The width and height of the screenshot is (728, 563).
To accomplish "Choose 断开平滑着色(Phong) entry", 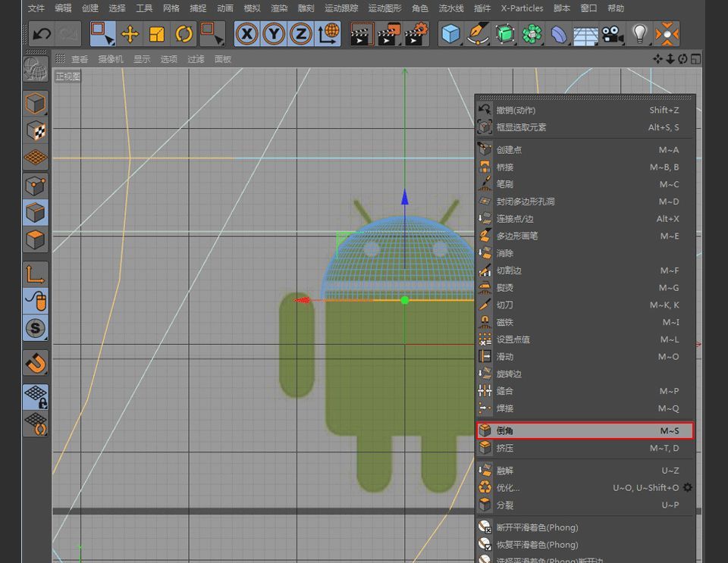I will tap(585, 527).
